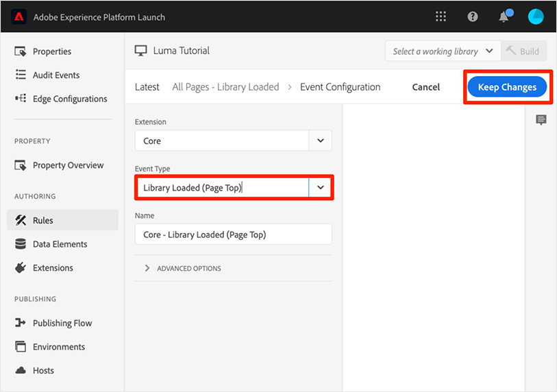Click the Data Elements database icon
This screenshot has height=392, width=557.
[21, 244]
